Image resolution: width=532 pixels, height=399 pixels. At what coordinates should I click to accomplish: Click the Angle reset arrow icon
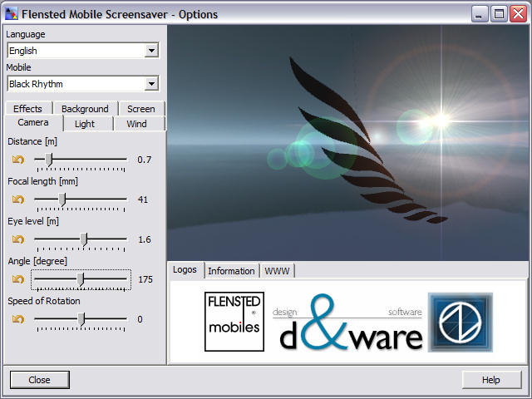pos(17,279)
